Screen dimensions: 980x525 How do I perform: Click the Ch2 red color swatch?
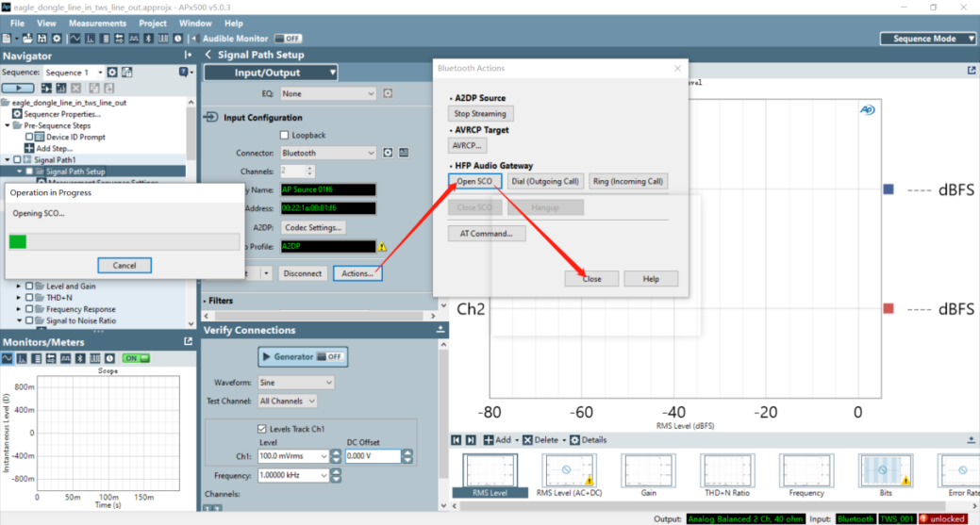889,308
